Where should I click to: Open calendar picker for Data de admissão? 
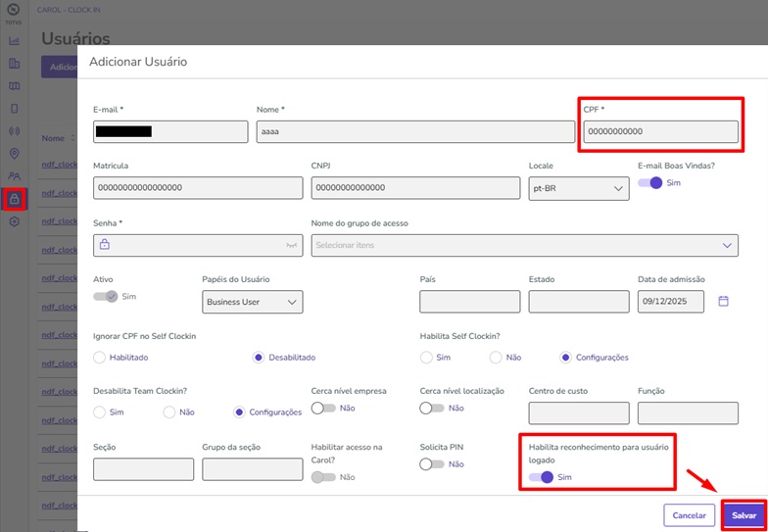click(723, 302)
